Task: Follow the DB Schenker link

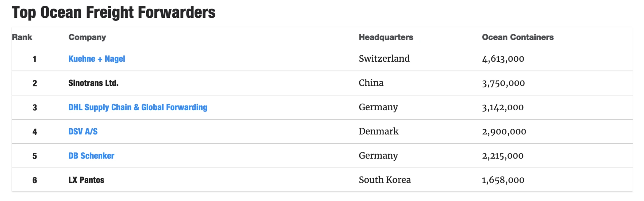Action: coord(91,156)
